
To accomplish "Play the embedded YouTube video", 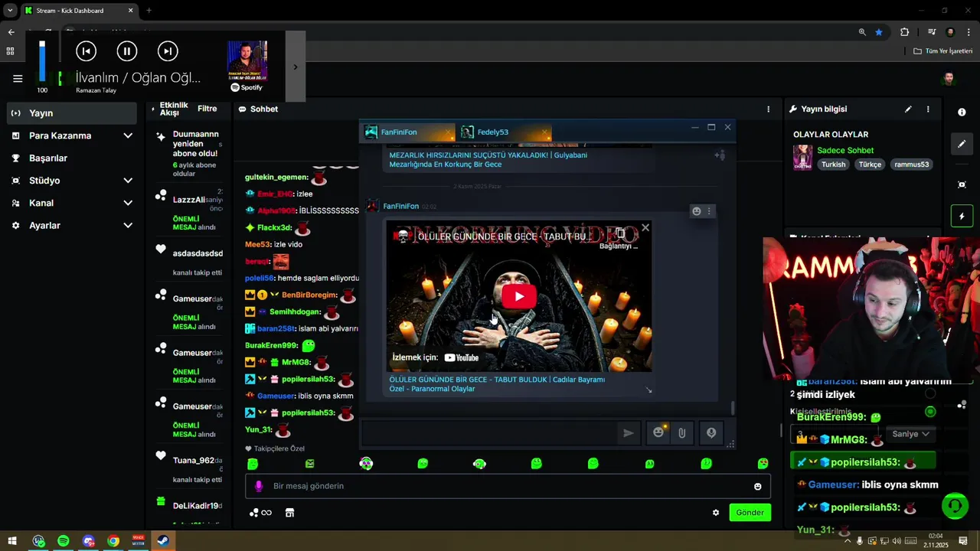I will coord(519,297).
